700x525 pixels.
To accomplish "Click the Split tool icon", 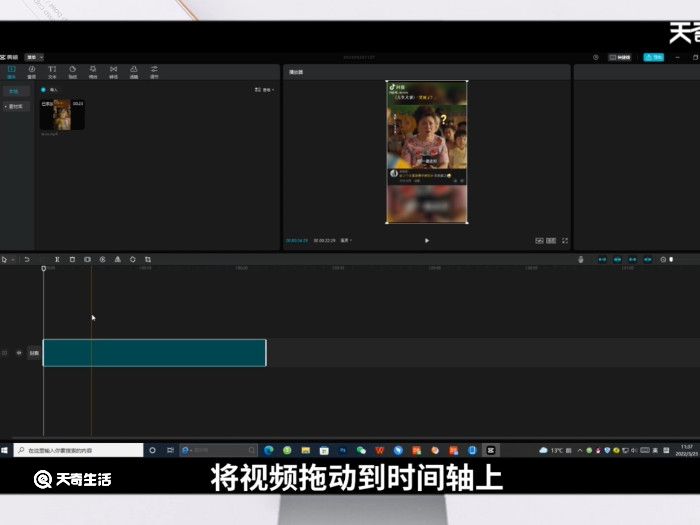I will point(57,259).
